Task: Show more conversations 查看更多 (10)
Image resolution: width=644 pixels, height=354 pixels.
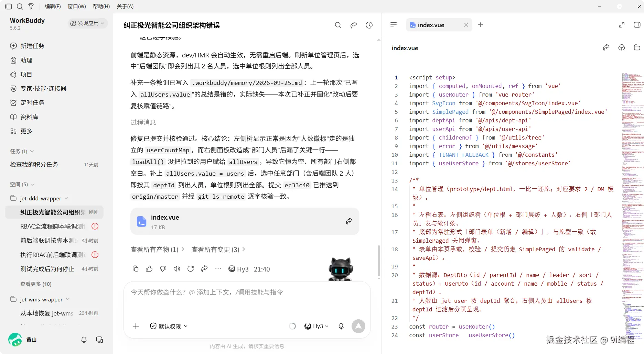Action: (36, 284)
